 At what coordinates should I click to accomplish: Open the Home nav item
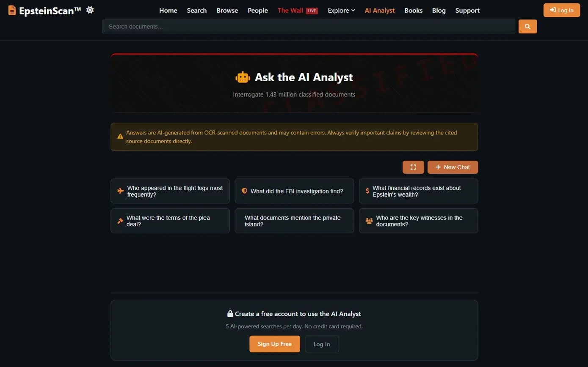tap(168, 11)
